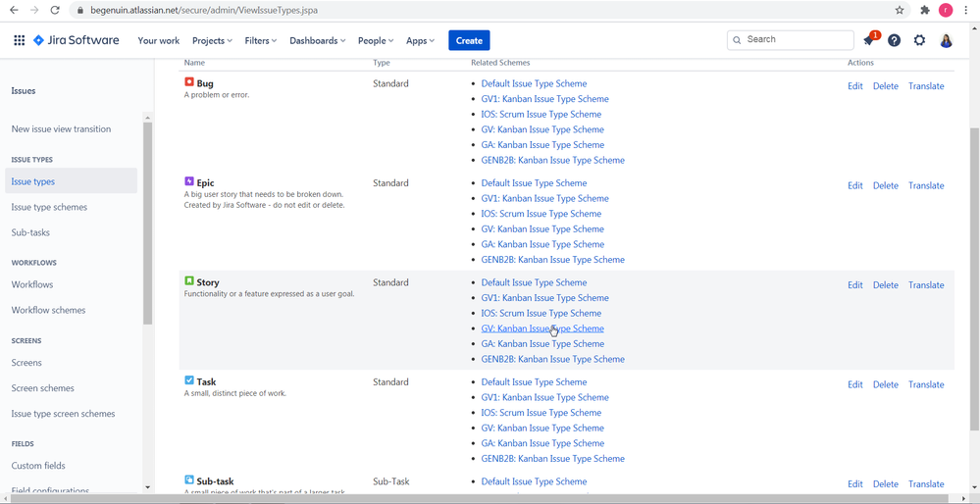Open Issue type screen schemes
The image size is (980, 504).
coord(63,414)
